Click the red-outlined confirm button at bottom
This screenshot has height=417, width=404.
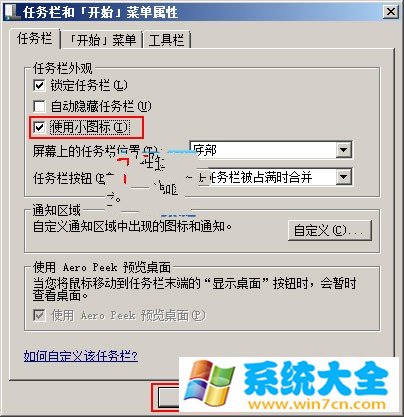coord(166,397)
